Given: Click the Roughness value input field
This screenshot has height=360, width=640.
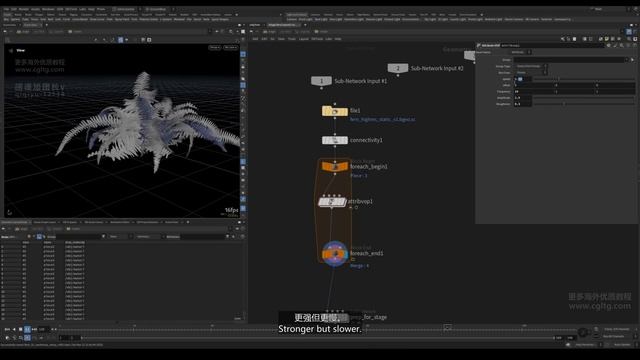Looking at the screenshot, I should (x=522, y=104).
